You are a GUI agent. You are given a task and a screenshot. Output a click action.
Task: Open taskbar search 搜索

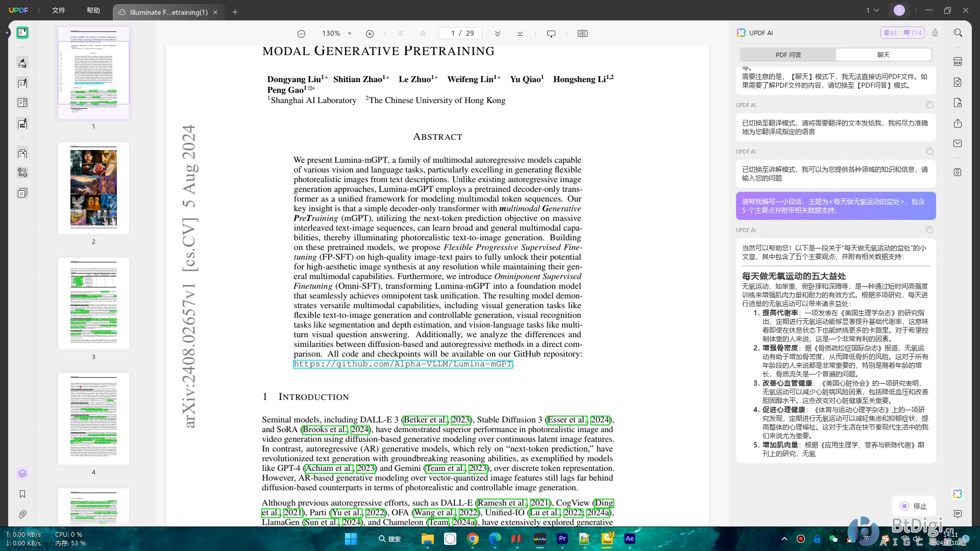pyautogui.click(x=389, y=539)
